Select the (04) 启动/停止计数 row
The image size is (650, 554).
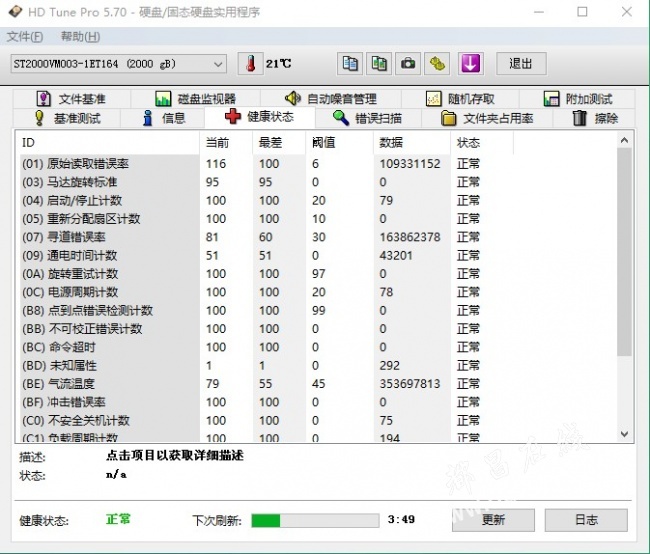[x=265, y=200]
